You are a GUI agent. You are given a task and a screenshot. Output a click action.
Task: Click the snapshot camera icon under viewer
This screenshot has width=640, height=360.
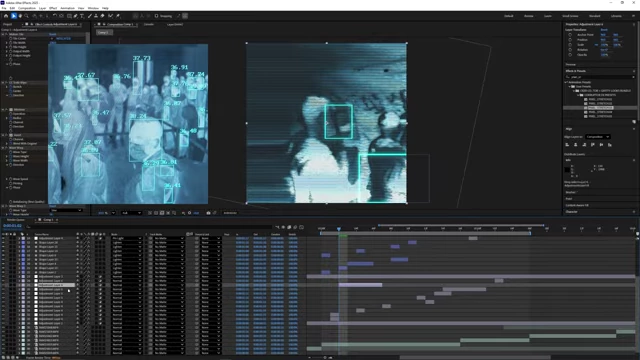point(208,213)
